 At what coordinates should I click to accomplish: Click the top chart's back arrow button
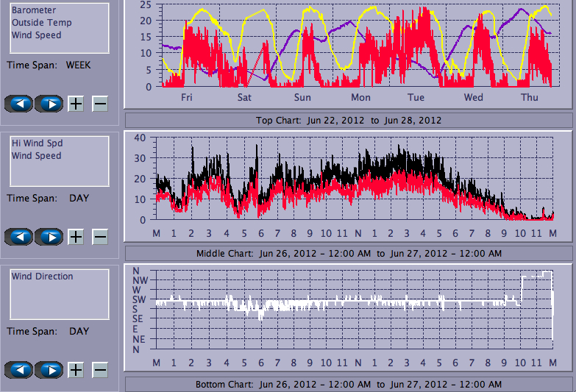pyautogui.click(x=19, y=104)
